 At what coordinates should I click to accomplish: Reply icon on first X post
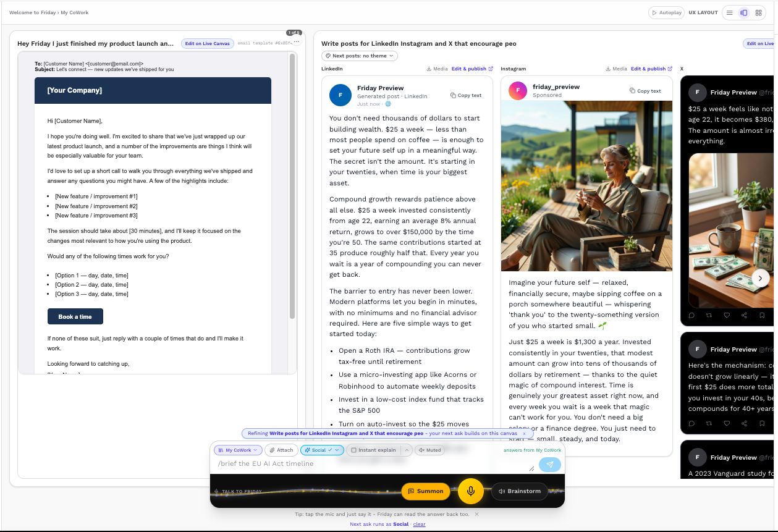click(x=691, y=315)
